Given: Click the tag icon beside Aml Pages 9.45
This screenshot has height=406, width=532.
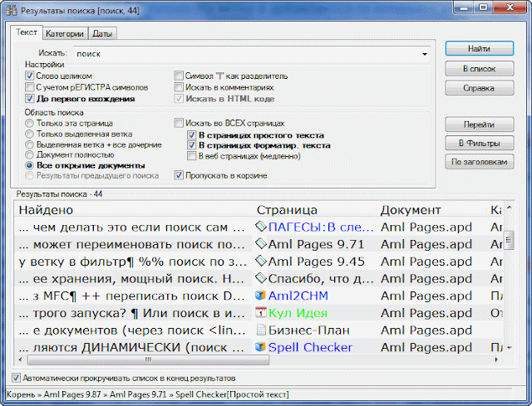Looking at the screenshot, I should point(260,261).
